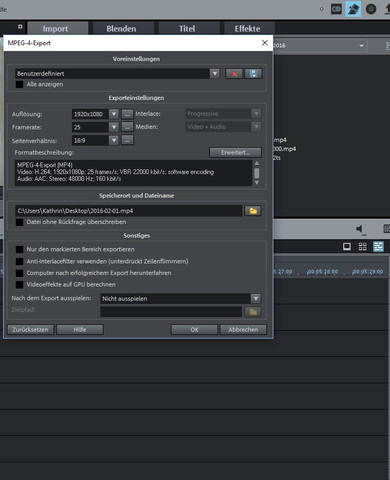Open the disc burn icon in the top bar
The width and height of the screenshot is (390, 480).
coord(371,9)
